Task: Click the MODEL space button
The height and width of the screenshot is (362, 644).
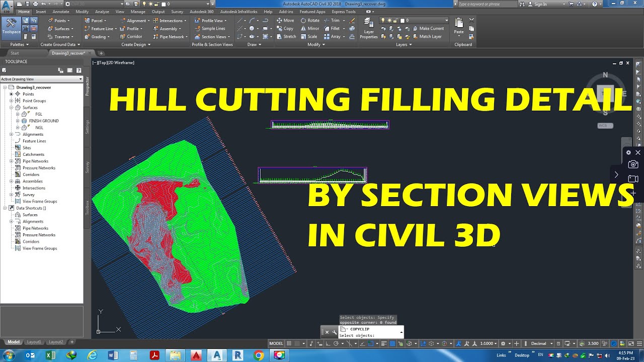Action: pyautogui.click(x=276, y=343)
